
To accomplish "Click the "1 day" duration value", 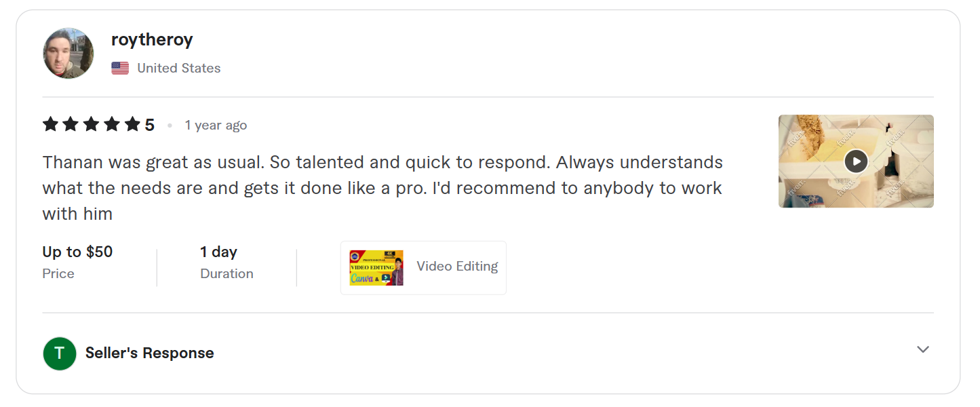I will click(218, 252).
